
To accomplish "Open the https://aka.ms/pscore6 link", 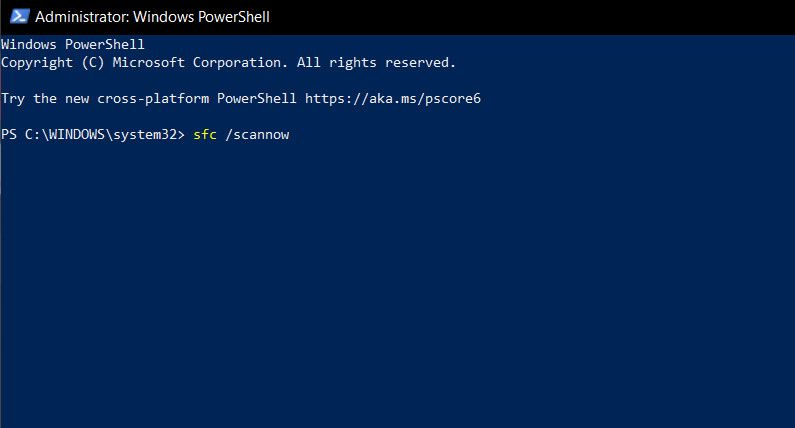I will pyautogui.click(x=400, y=98).
